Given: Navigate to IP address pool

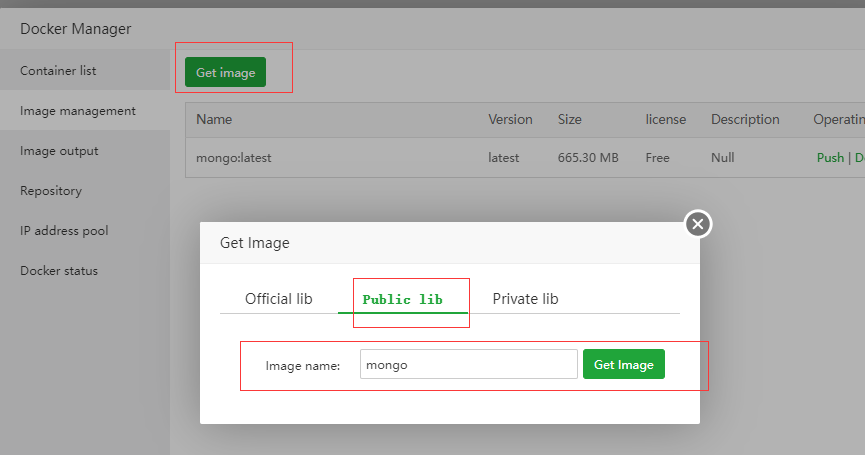Looking at the screenshot, I should (64, 231).
